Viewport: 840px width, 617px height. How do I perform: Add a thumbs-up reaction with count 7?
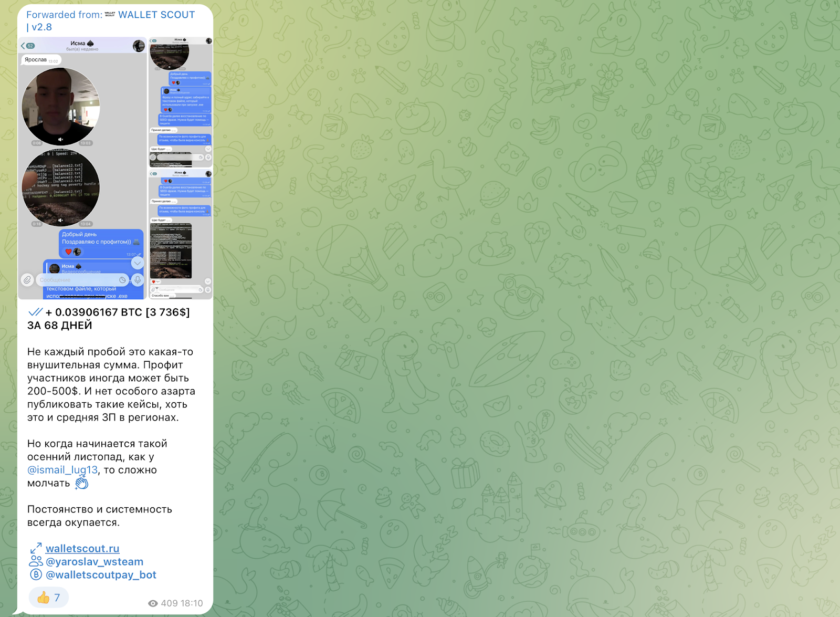pos(49,598)
